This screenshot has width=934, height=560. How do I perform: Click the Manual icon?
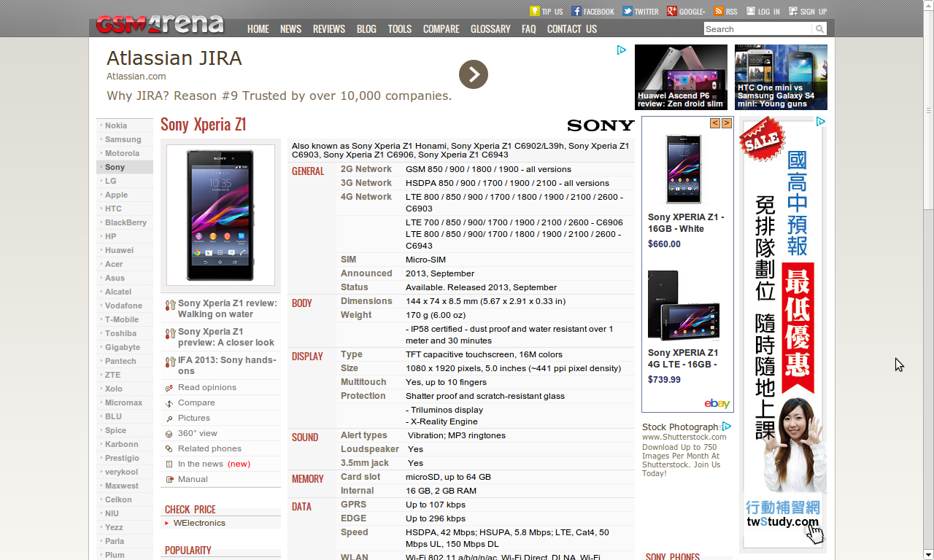[169, 480]
